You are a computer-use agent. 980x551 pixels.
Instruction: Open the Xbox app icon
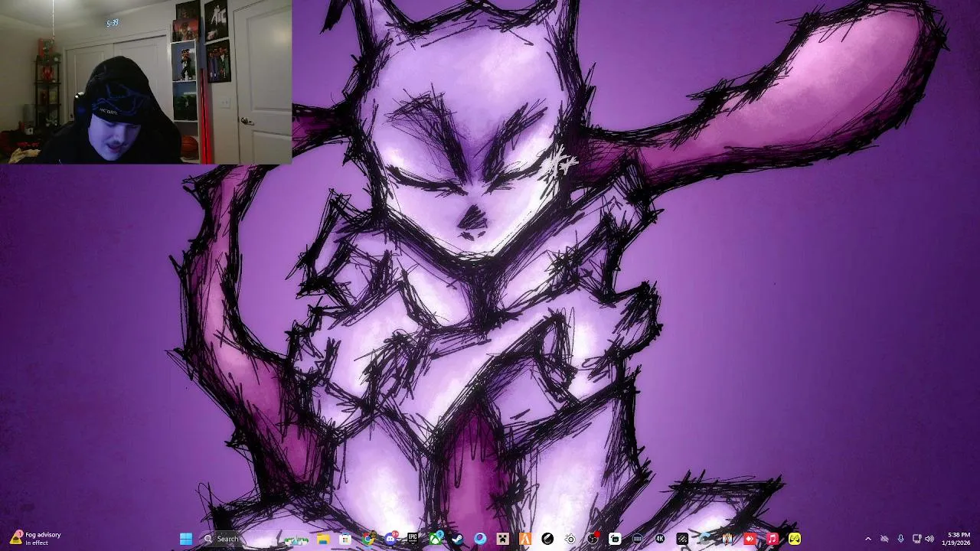(x=436, y=539)
